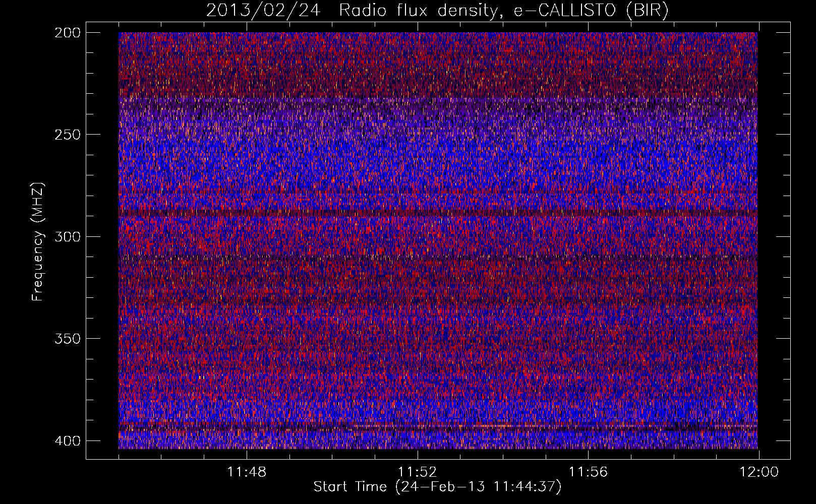Click the 300 frequency tick label

68,237
